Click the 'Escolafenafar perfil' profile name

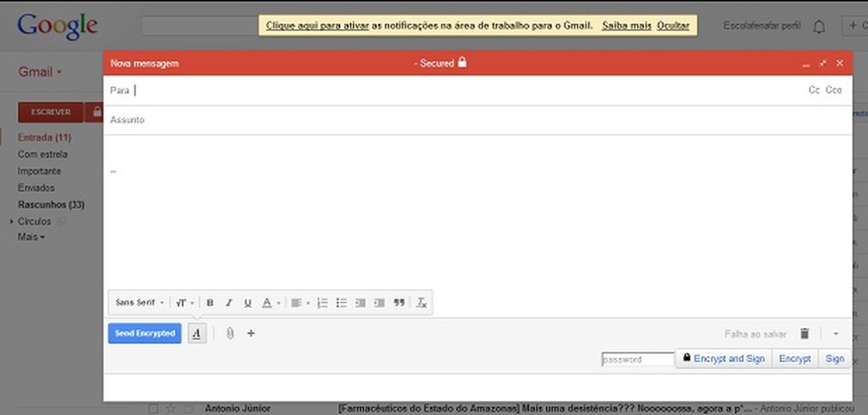pos(762,26)
